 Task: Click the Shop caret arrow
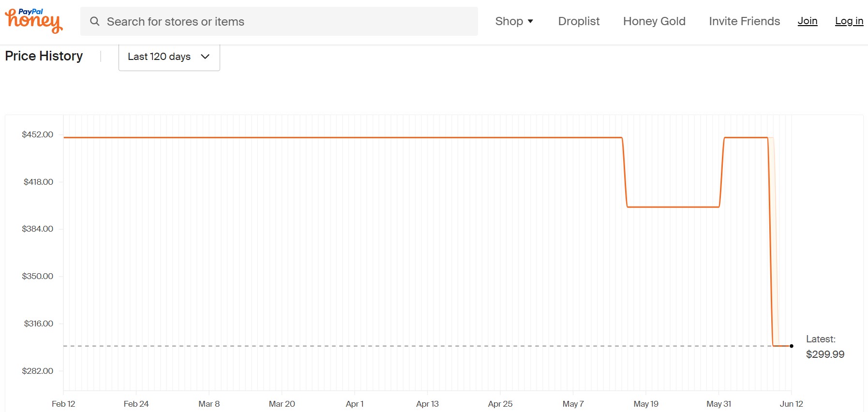pos(530,21)
